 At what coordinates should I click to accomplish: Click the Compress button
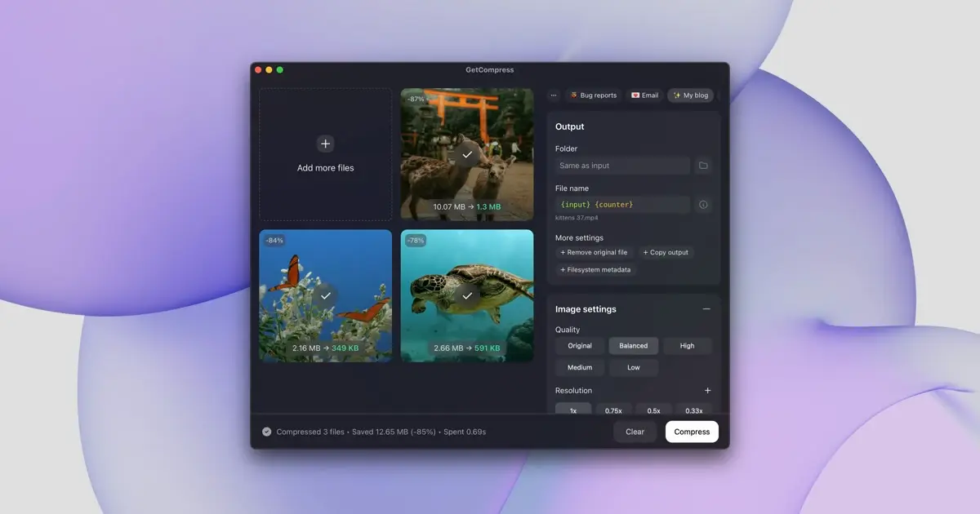point(692,432)
